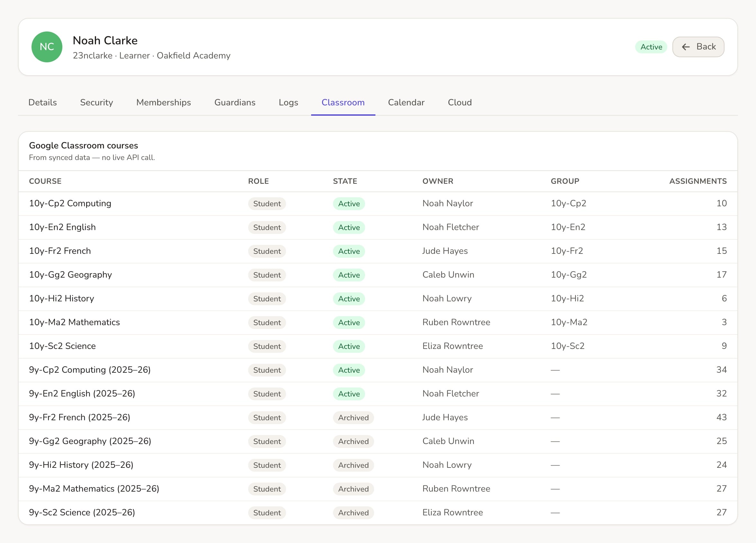756x543 pixels.
Task: View the Logs tab
Action: coord(288,102)
